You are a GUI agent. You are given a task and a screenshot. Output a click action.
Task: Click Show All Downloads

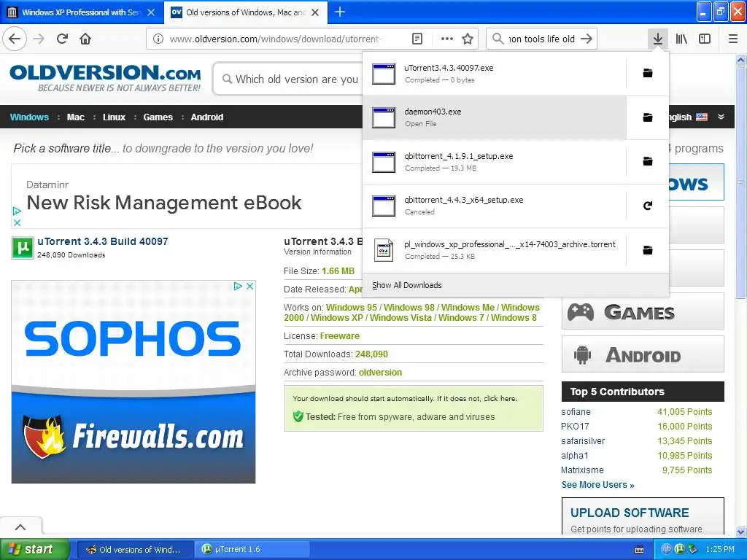point(407,285)
